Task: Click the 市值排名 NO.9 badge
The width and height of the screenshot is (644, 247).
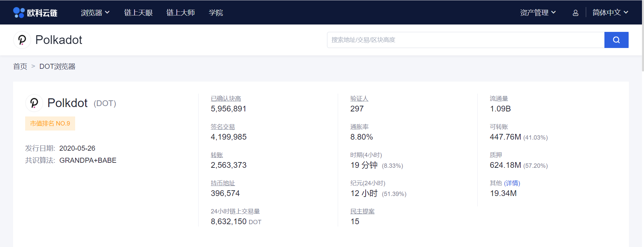Action: click(x=50, y=123)
